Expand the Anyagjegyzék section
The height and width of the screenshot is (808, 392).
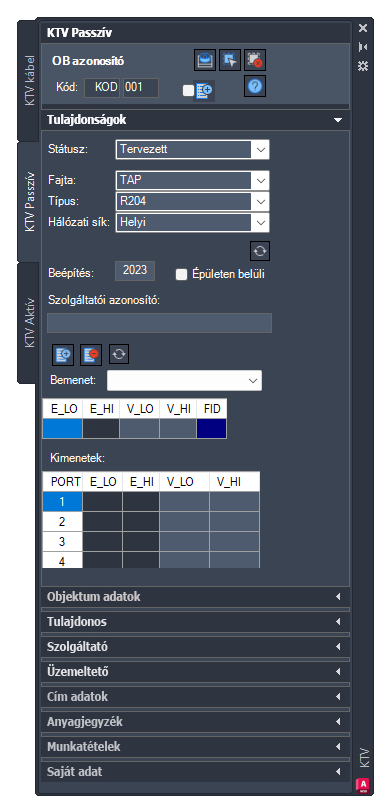[x=195, y=721]
